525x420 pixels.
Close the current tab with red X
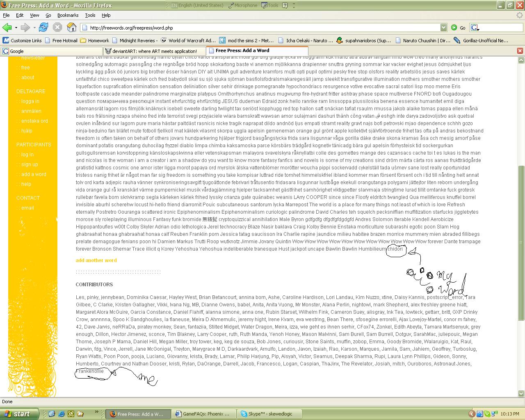[x=520, y=51]
